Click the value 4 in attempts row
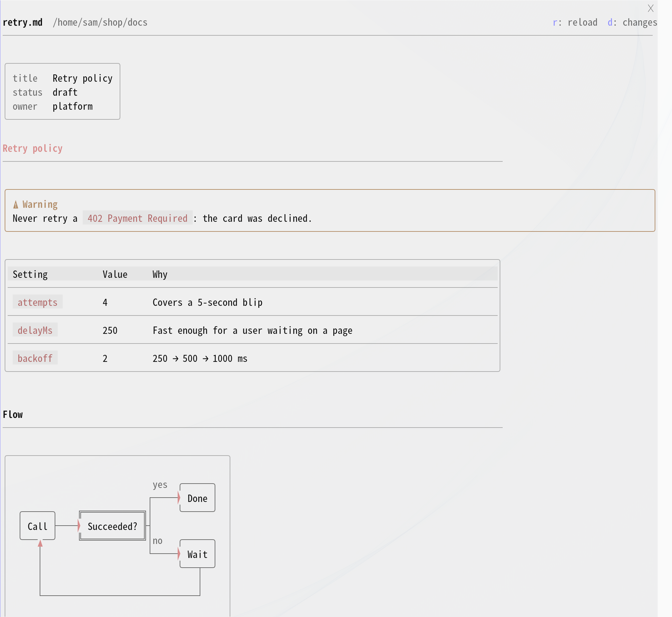Viewport: 672px width, 617px height. pos(105,302)
